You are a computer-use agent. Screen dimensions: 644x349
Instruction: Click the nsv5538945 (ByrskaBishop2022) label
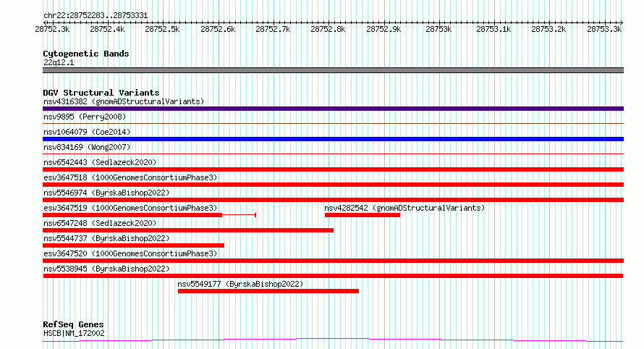(106, 269)
